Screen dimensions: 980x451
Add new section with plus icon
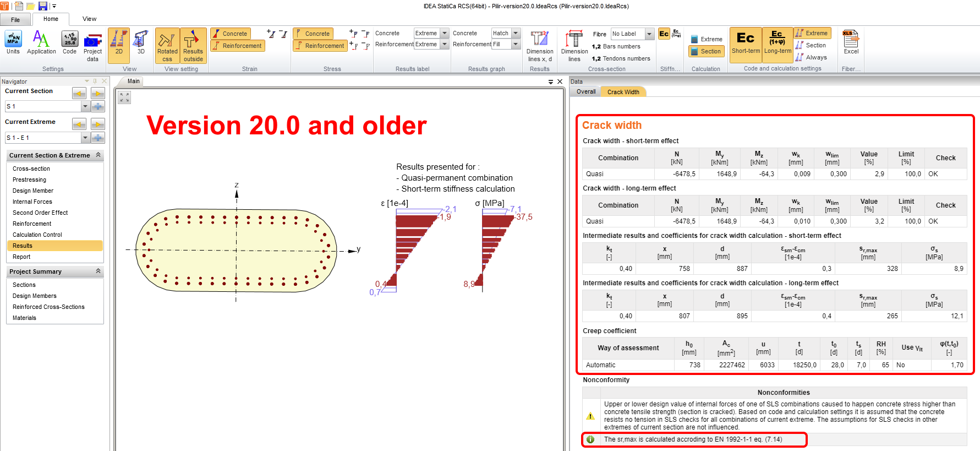tap(98, 106)
